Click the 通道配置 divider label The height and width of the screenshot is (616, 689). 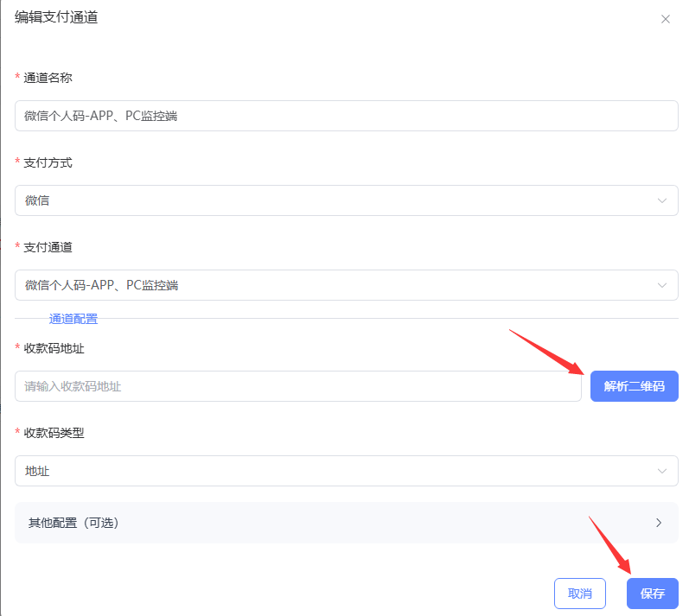click(x=73, y=319)
